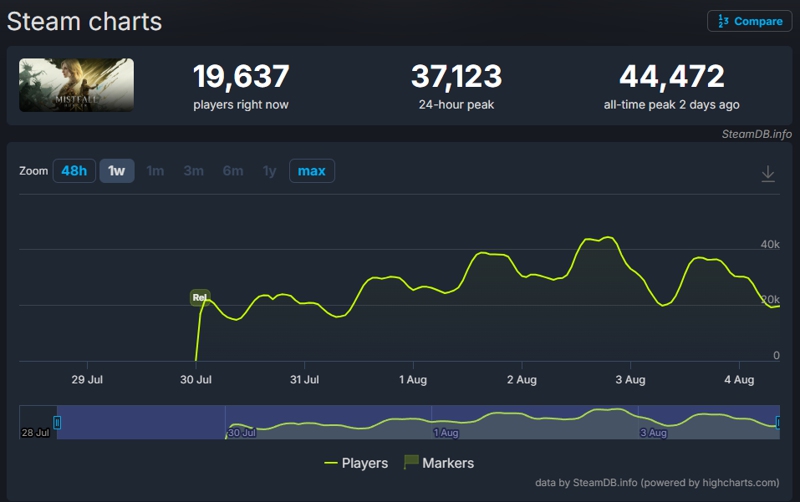This screenshot has height=502, width=800.
Task: Choose the 1m zoom option
Action: pyautogui.click(x=155, y=171)
